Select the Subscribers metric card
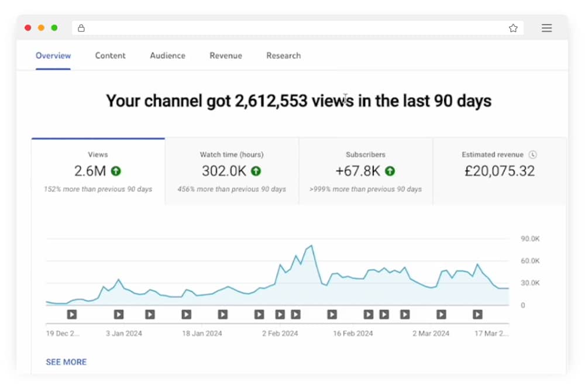Viewport: 585px width, 392px height. [366, 171]
